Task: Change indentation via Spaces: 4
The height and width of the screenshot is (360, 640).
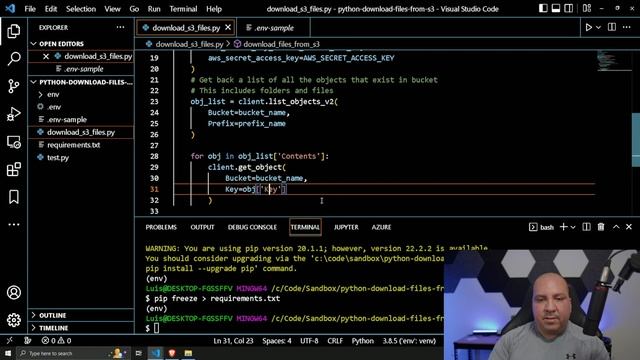Action: pyautogui.click(x=277, y=340)
